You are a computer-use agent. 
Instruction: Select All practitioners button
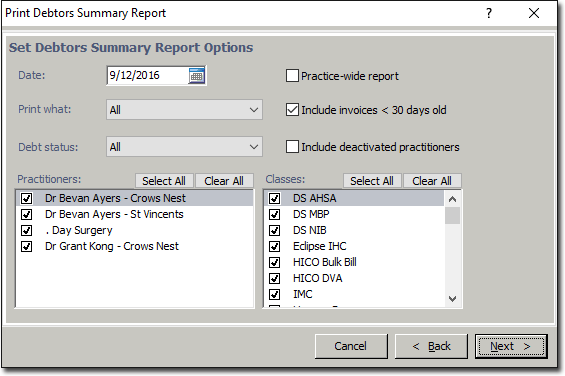164,181
